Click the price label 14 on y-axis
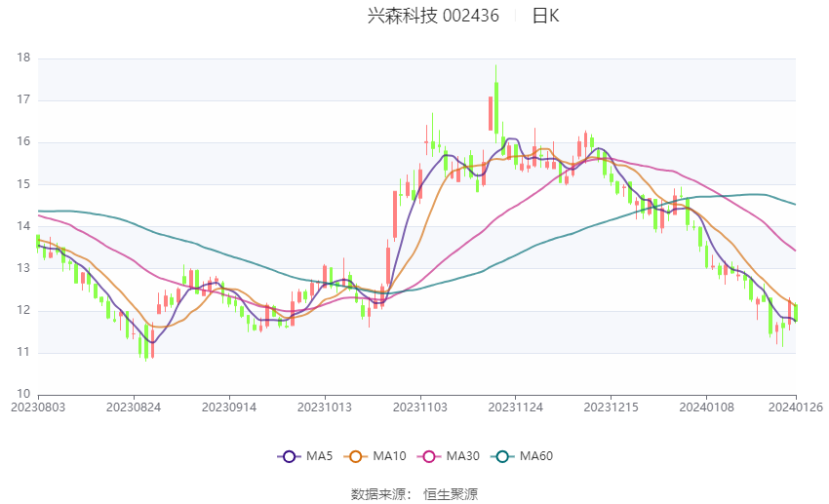829x504 pixels. [x=23, y=226]
